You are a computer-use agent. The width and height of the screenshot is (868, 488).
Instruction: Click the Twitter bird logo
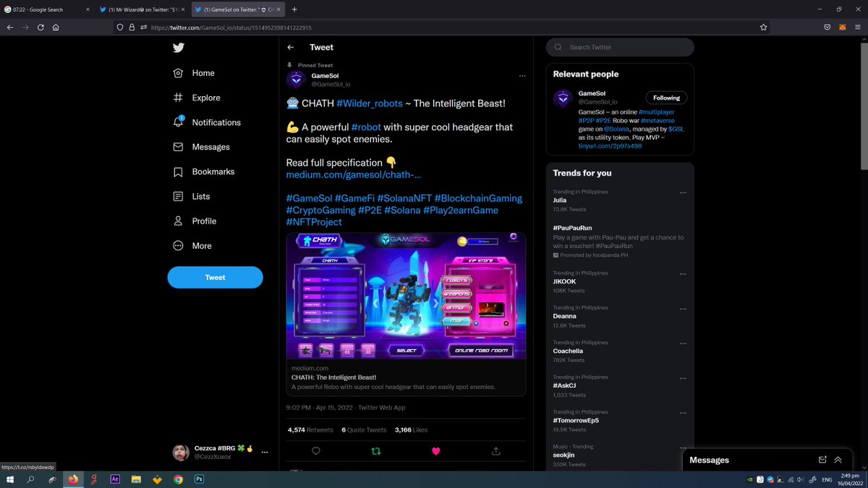[179, 48]
